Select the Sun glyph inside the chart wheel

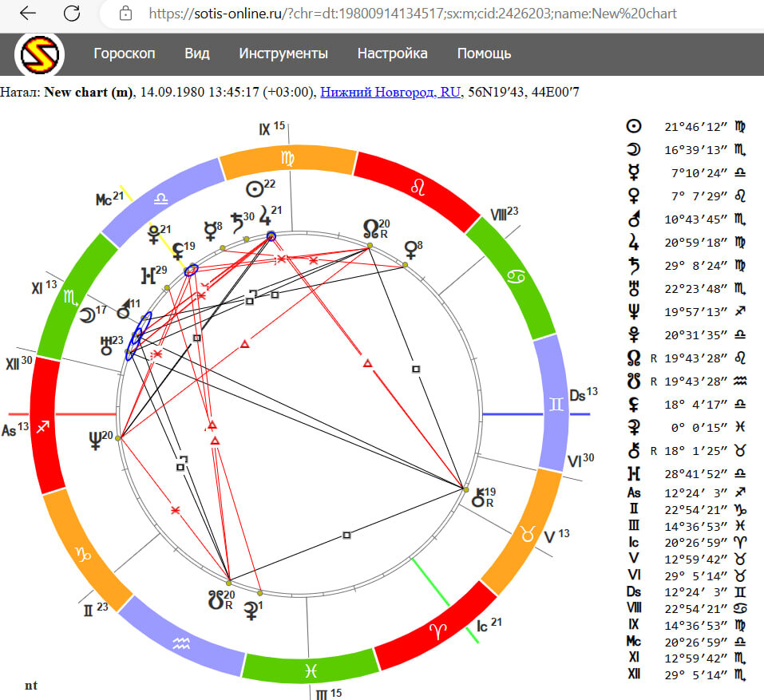tap(255, 189)
